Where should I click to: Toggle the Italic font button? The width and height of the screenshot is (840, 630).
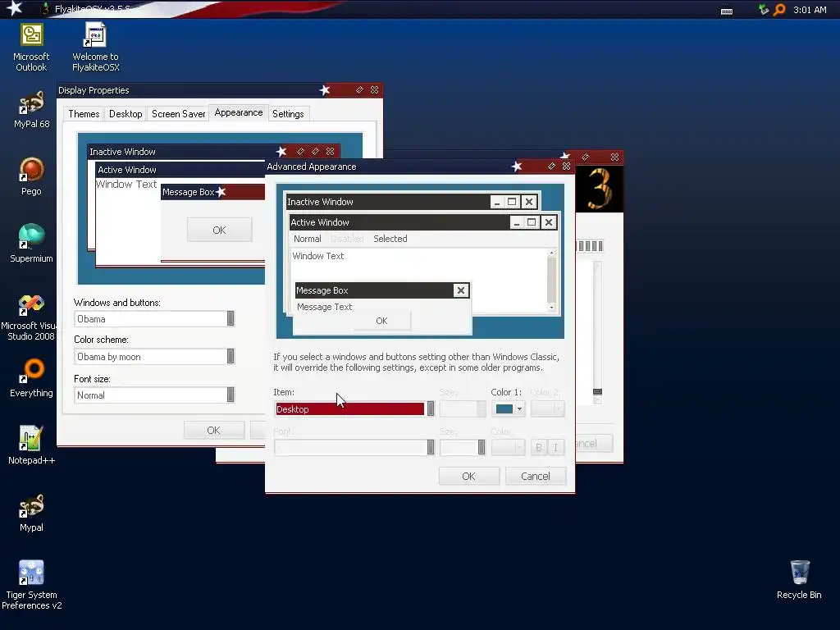(555, 447)
